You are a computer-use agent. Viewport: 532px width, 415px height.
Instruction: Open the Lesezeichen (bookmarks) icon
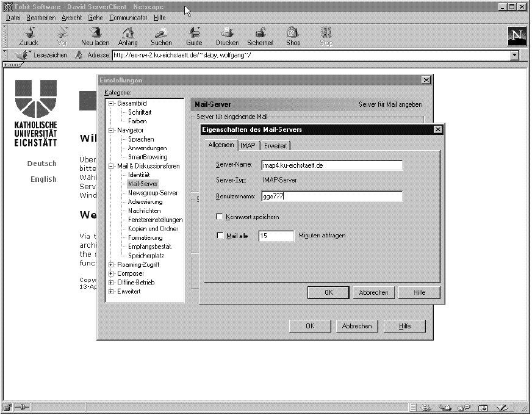tap(23, 55)
